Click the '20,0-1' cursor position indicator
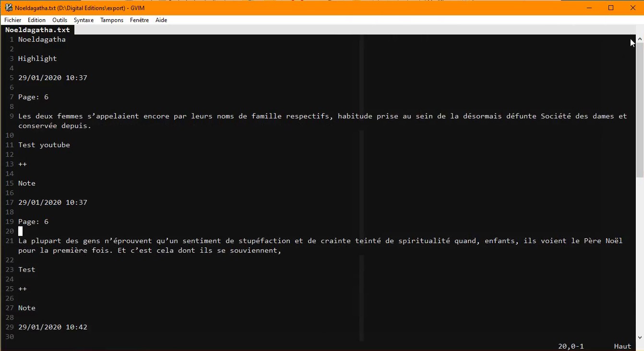The height and width of the screenshot is (351, 644). [571, 346]
